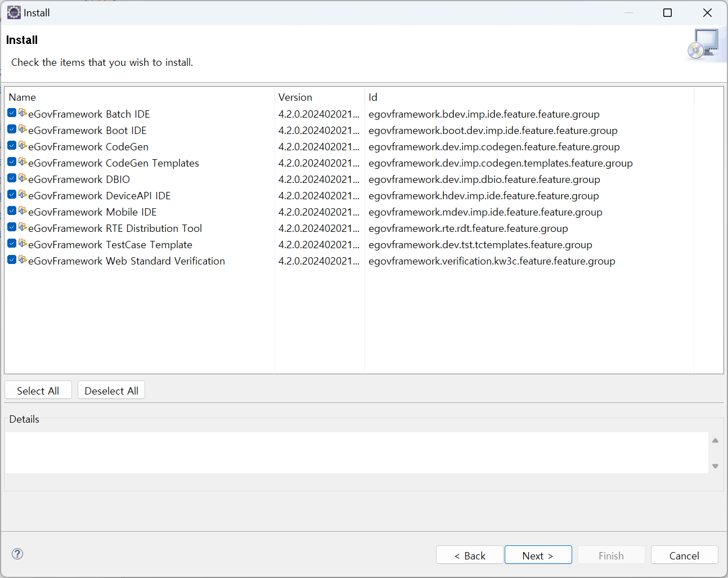728x578 pixels.
Task: Click the Eclipse icon in title bar
Action: point(14,12)
